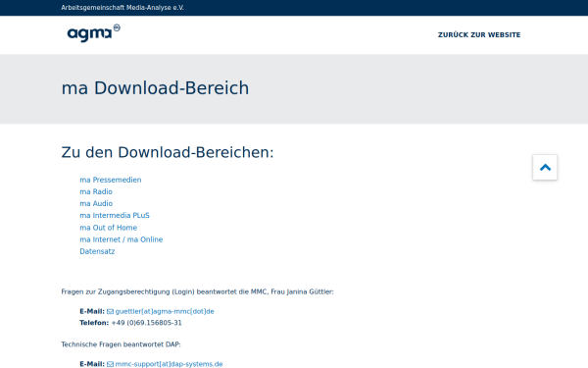Click the envelope icon beside guettler email

pyautogui.click(x=110, y=311)
